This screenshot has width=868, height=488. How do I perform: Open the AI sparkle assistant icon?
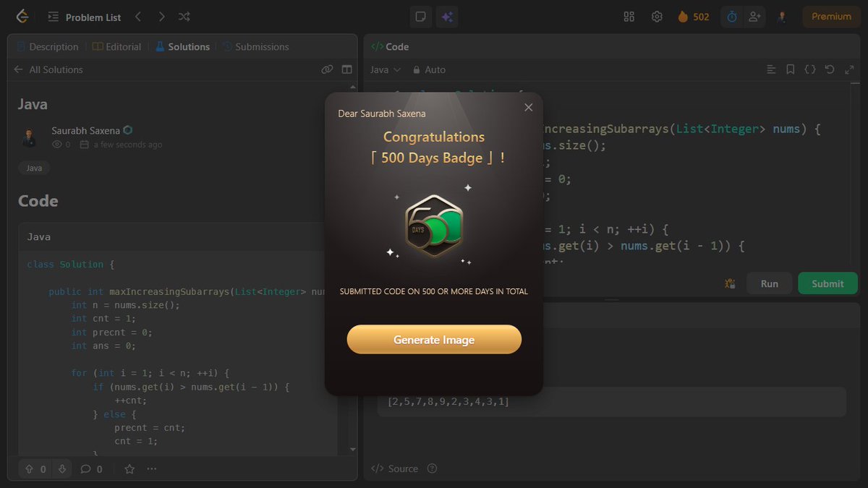tap(447, 17)
